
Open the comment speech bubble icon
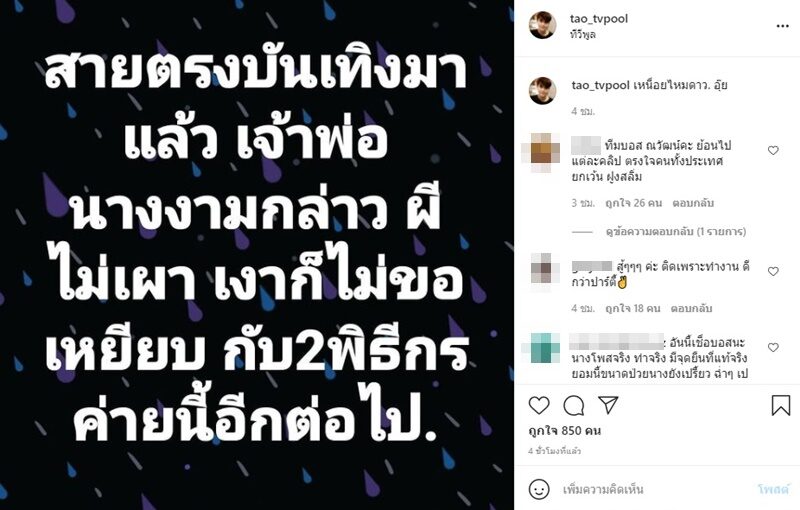click(x=573, y=406)
